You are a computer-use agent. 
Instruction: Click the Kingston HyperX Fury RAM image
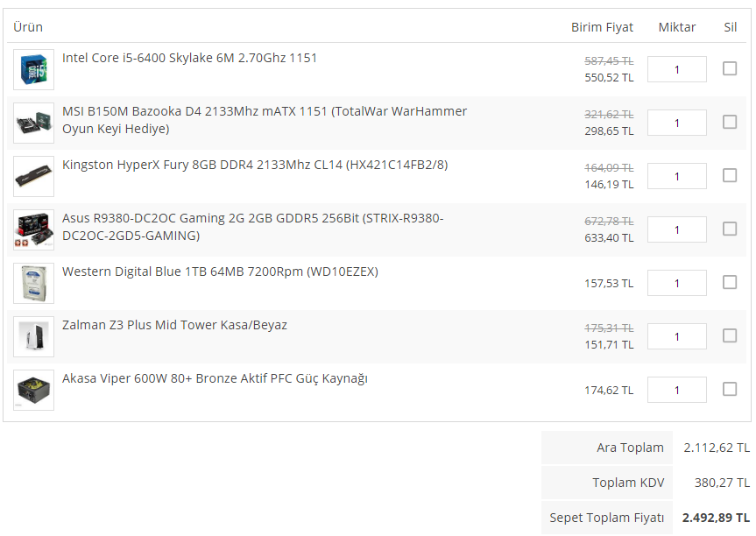pos(33,177)
